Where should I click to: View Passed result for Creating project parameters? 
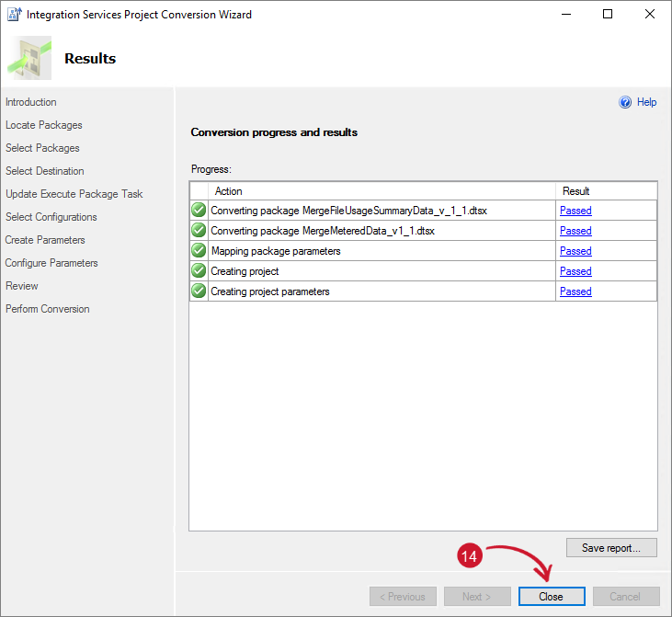[575, 291]
